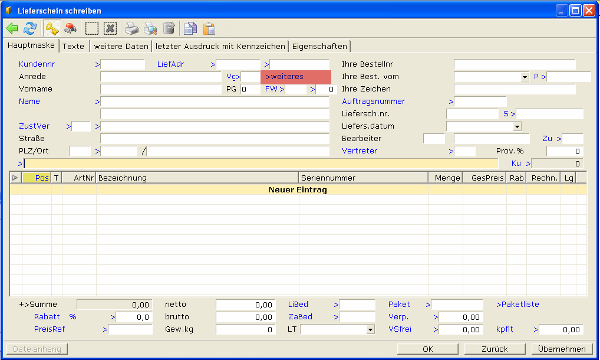The image size is (600, 360).
Task: Switch to the Texte tab
Action: coord(73,46)
